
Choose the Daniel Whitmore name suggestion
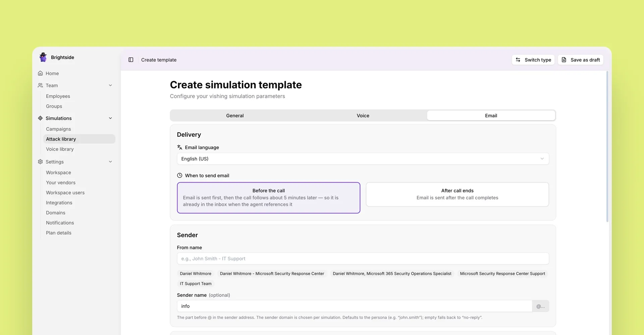[196, 274]
